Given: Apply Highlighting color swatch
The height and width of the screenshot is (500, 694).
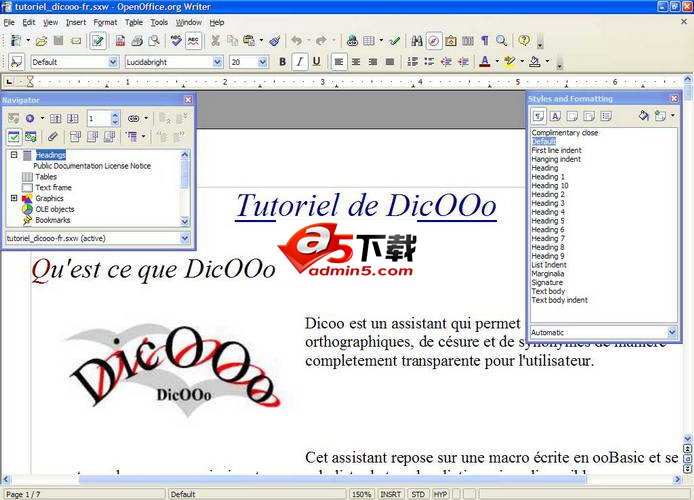Looking at the screenshot, I should [x=509, y=62].
